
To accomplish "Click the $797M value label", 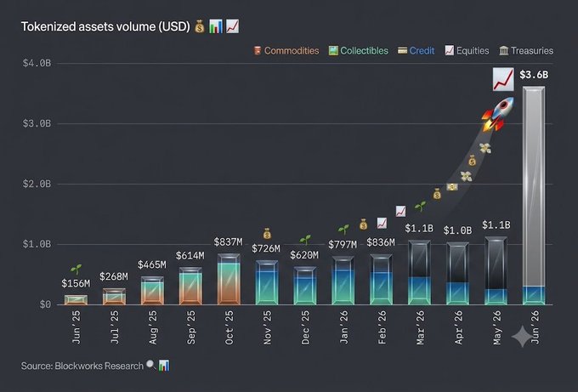I will pyautogui.click(x=343, y=245).
